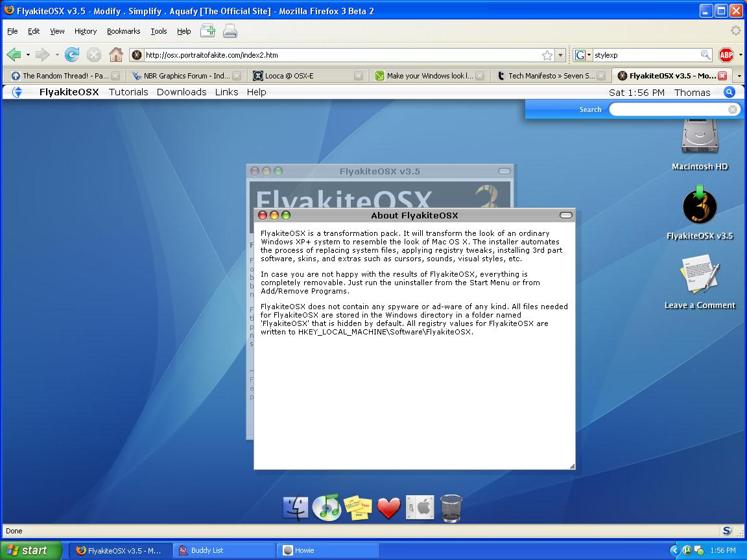Click the resize grip of About FlyakiteOSX window

coord(572,466)
